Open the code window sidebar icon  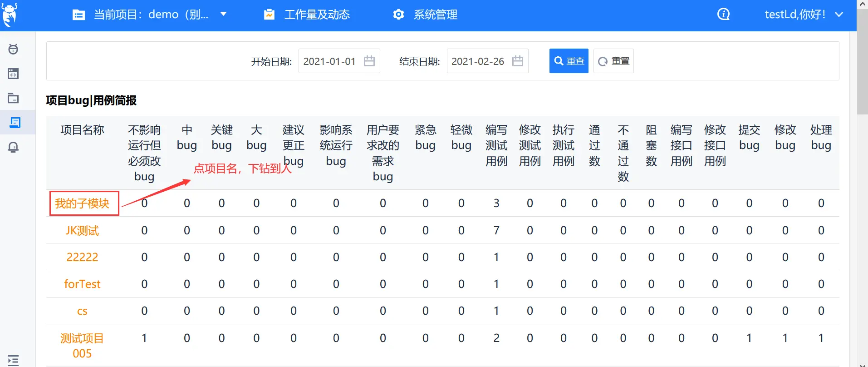(13, 74)
